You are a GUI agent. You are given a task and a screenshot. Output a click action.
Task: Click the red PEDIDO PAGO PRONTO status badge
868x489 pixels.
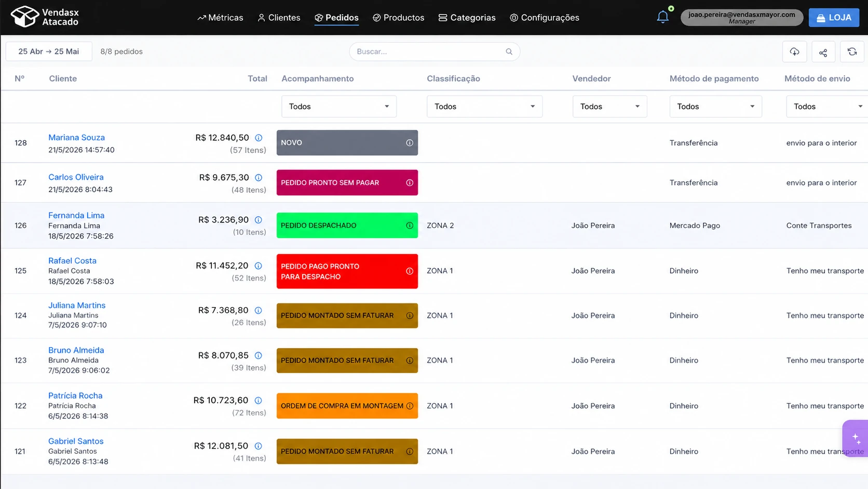coord(347,271)
